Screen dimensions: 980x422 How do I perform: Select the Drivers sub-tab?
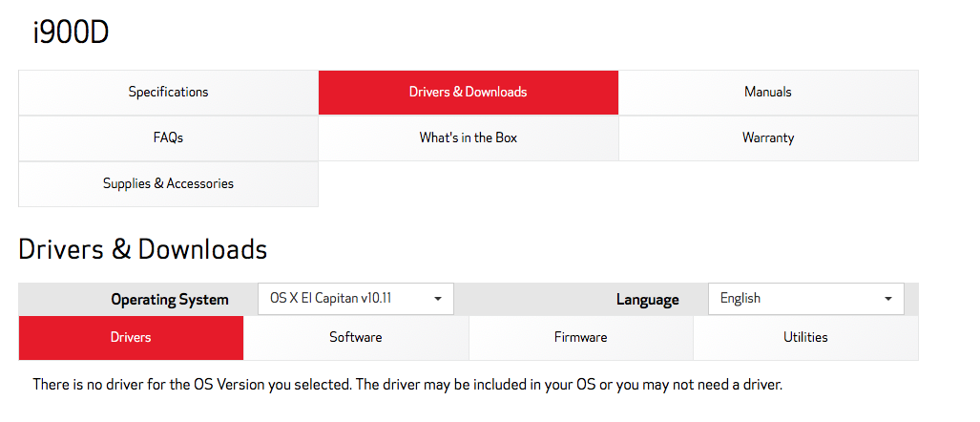(x=131, y=338)
